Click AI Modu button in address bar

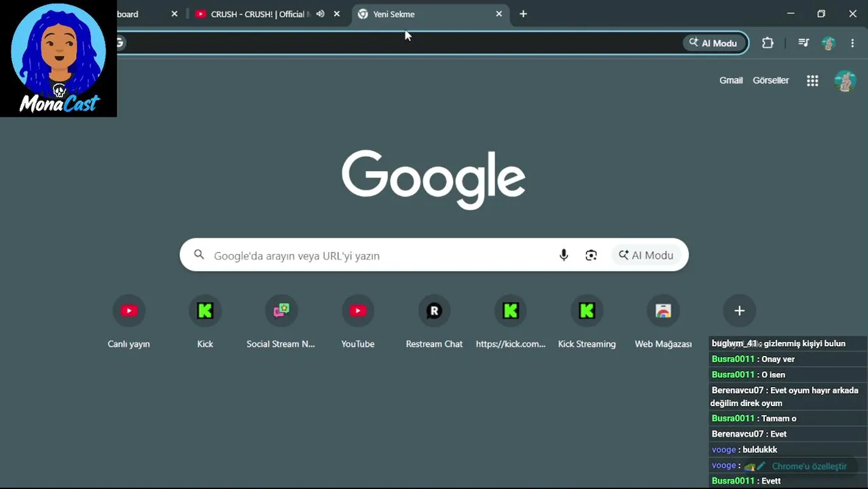[x=713, y=43]
